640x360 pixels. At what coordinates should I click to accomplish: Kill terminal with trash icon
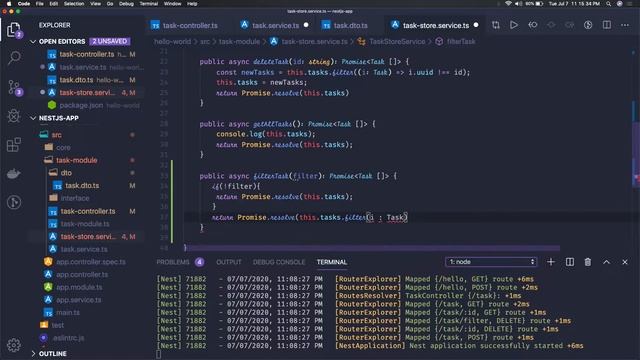point(587,262)
